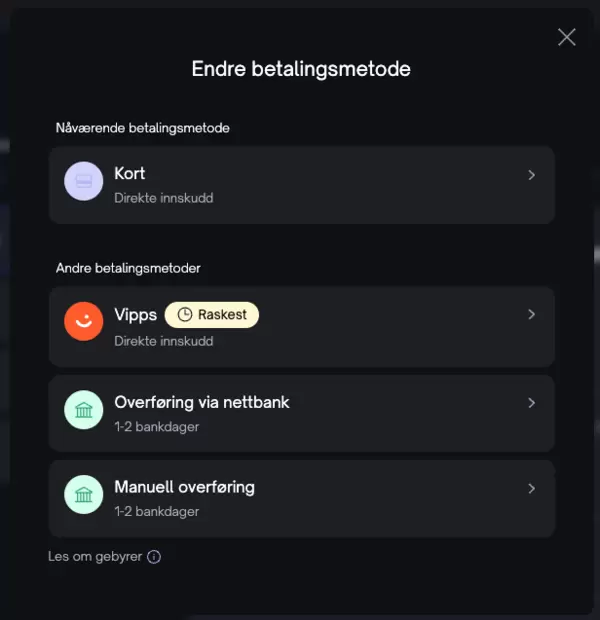The height and width of the screenshot is (620, 600).
Task: Click Direkte innskudd text under Vipps
Action: point(164,341)
